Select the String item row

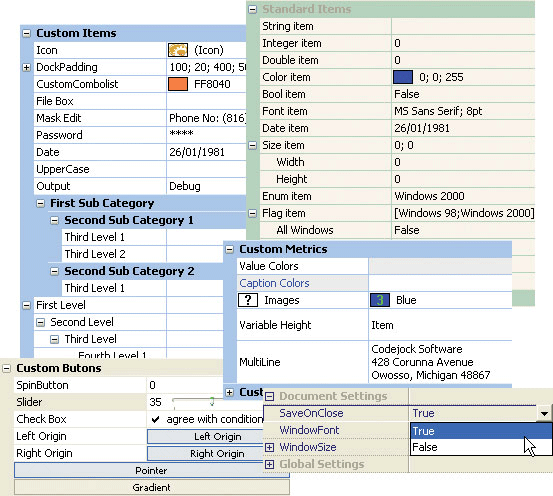point(397,26)
